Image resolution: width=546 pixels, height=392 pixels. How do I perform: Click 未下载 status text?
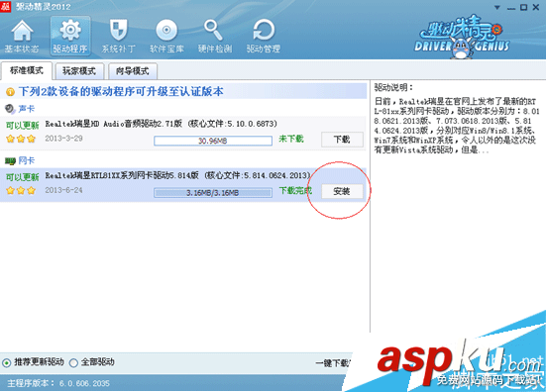click(291, 140)
